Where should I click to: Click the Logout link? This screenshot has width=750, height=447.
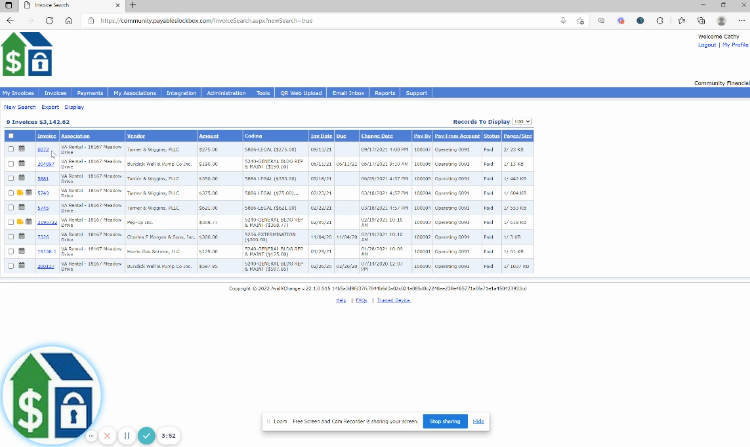(x=706, y=45)
